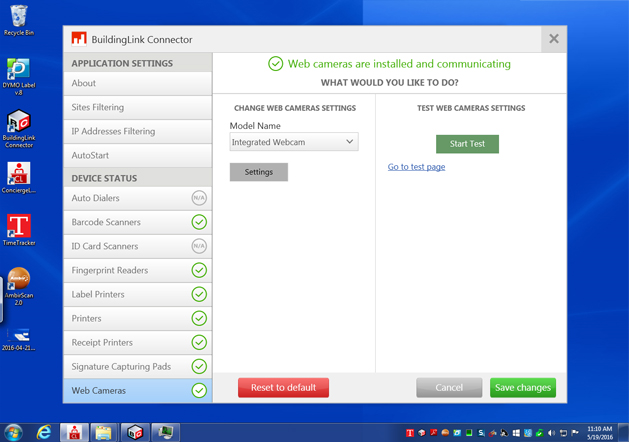629x442 pixels.
Task: Click the Label Printers green check icon
Action: [199, 294]
